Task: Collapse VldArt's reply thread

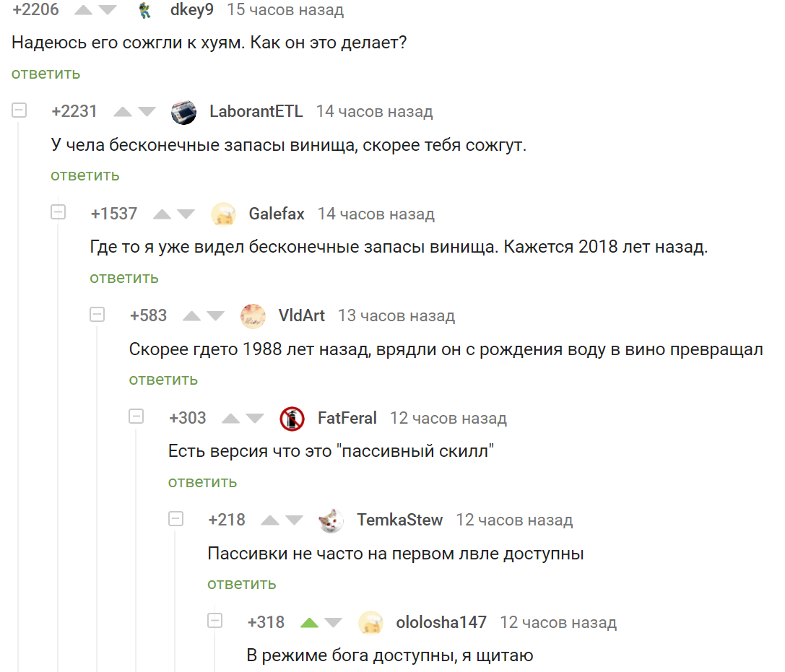Action: click(x=97, y=314)
